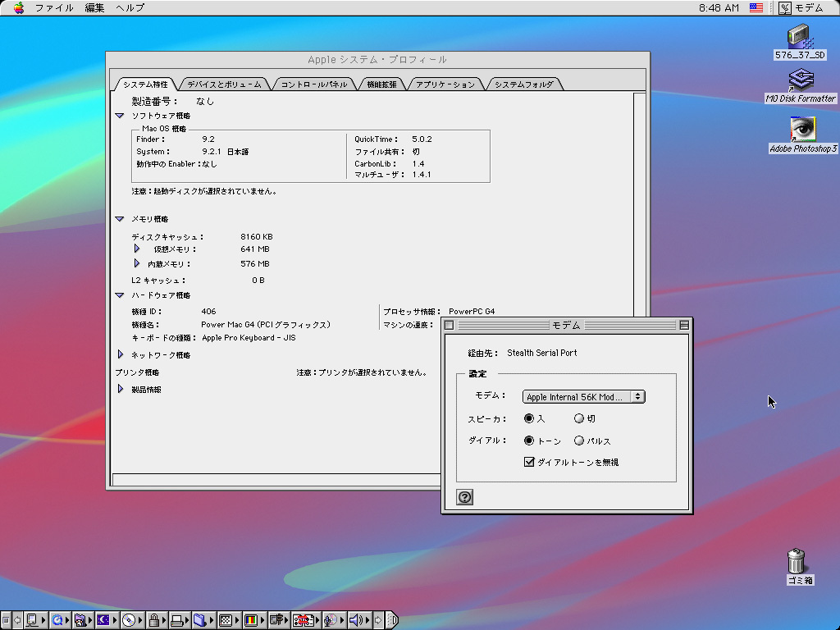Click the Apple System Profiler vertical scrollbar
Image resolution: width=840 pixels, height=630 pixels.
pyautogui.click(x=640, y=205)
